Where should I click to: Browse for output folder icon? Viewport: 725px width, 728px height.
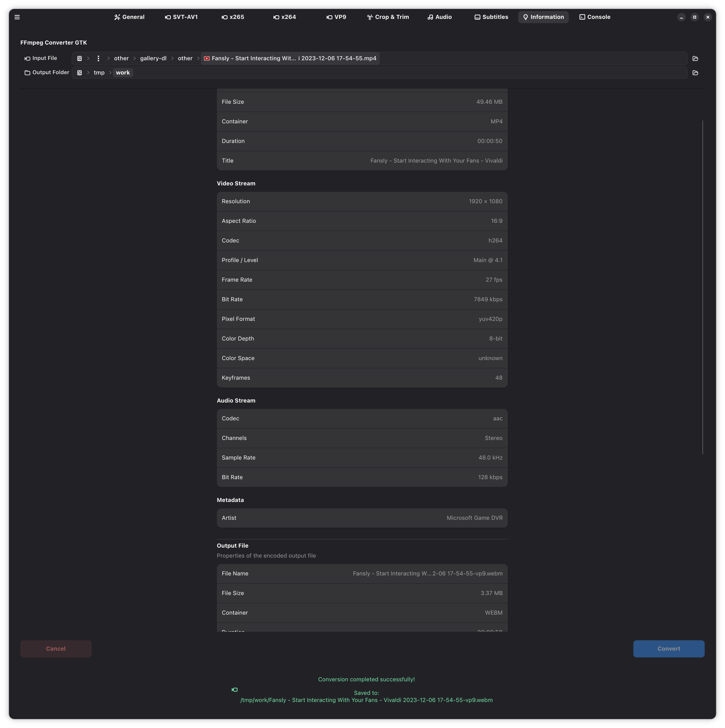695,73
